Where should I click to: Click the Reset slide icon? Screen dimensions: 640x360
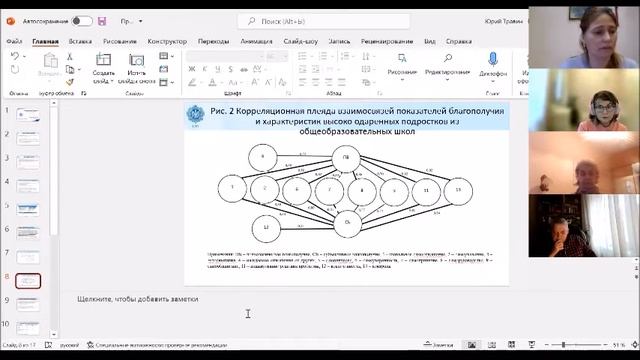(164, 69)
